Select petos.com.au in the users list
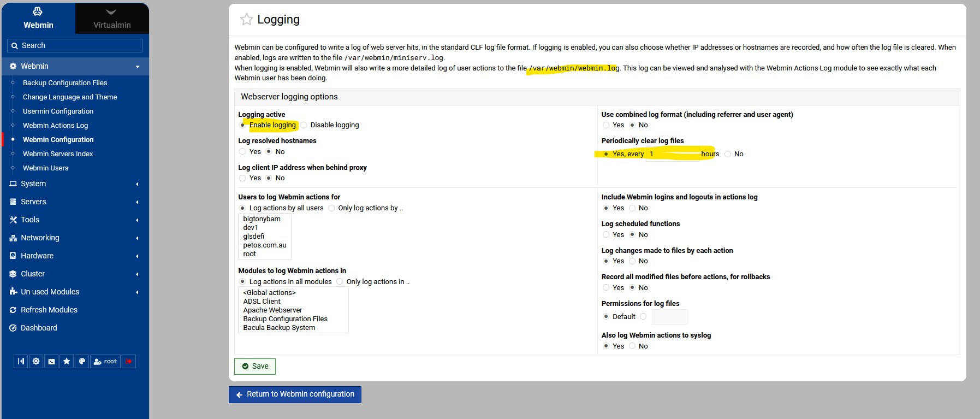The height and width of the screenshot is (419, 980). tap(265, 245)
